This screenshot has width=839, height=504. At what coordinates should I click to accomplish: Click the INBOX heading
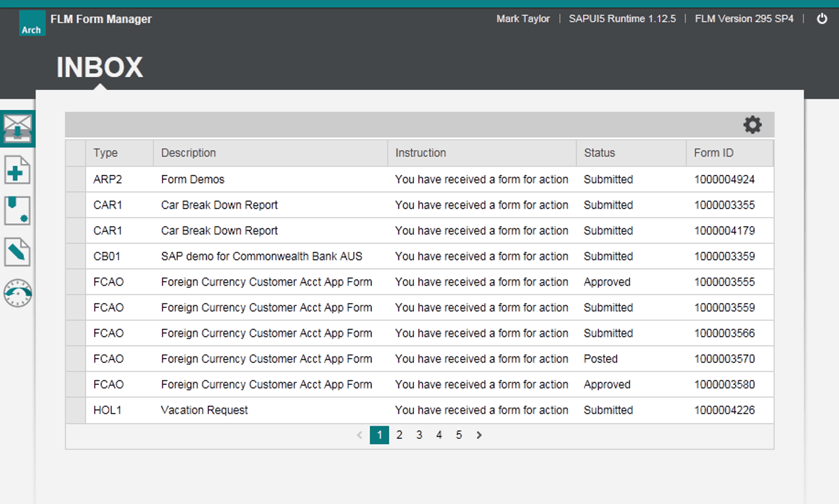click(99, 67)
